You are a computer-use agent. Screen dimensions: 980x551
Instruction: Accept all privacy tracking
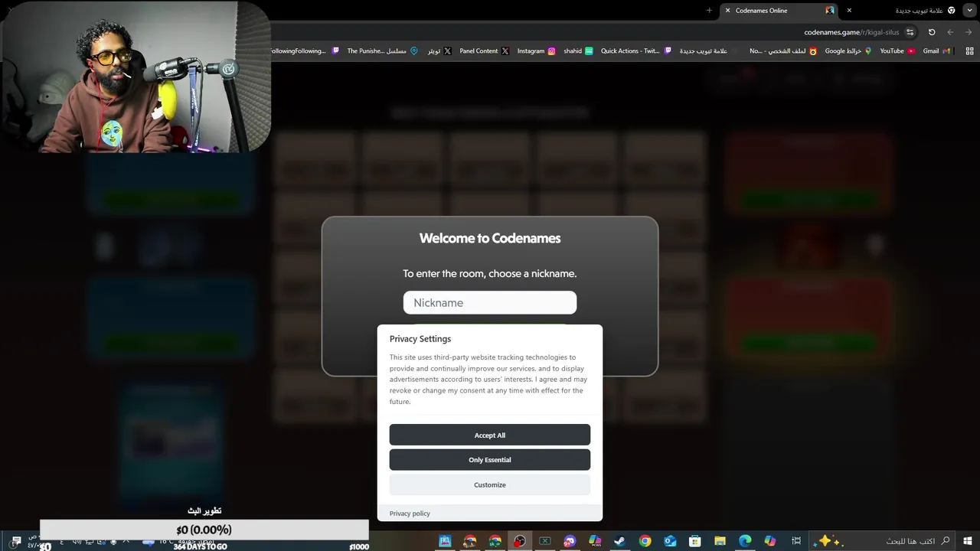coord(490,435)
